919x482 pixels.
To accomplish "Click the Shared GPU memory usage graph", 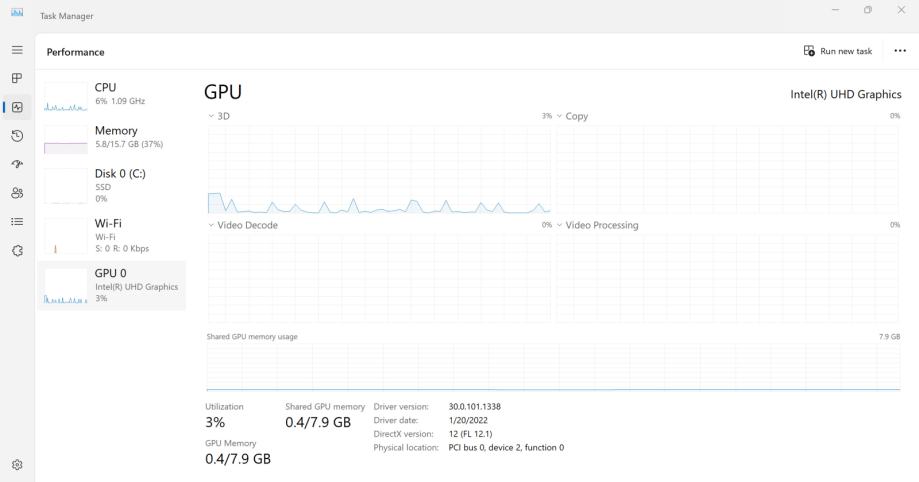I will (553, 367).
